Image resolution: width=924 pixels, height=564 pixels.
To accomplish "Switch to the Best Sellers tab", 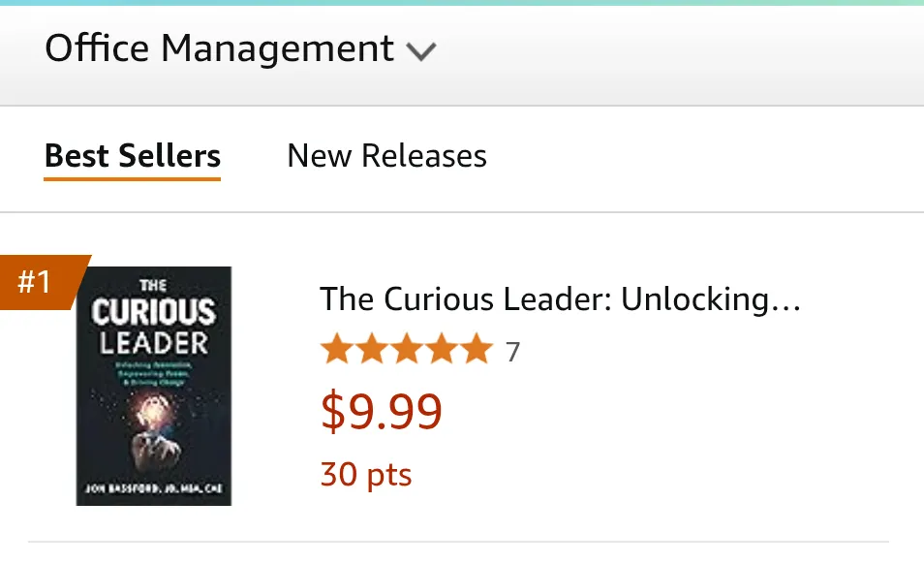I will (133, 156).
